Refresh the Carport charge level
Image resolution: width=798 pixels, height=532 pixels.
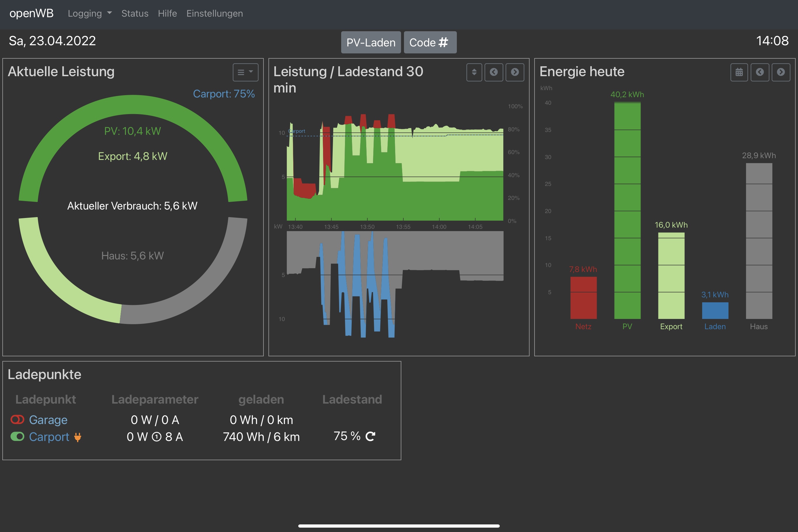point(370,436)
